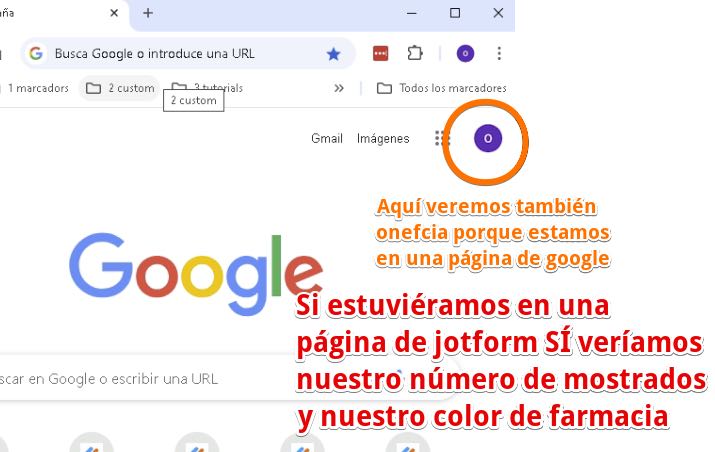Screen dimensions: 715x452
Task: Expand hidden bookmarks with double chevron
Action: (x=338, y=88)
